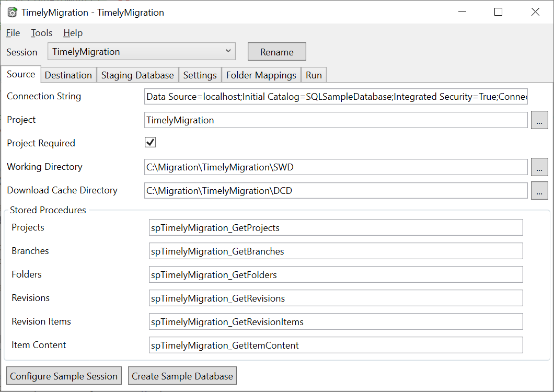Go to the Run tab
The image size is (554, 392).
tap(314, 75)
